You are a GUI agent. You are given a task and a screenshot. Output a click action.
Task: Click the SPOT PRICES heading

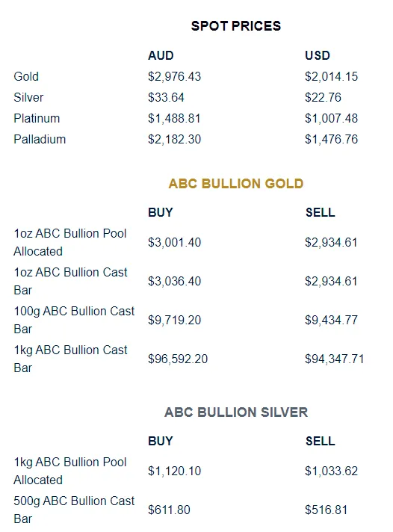tap(236, 26)
